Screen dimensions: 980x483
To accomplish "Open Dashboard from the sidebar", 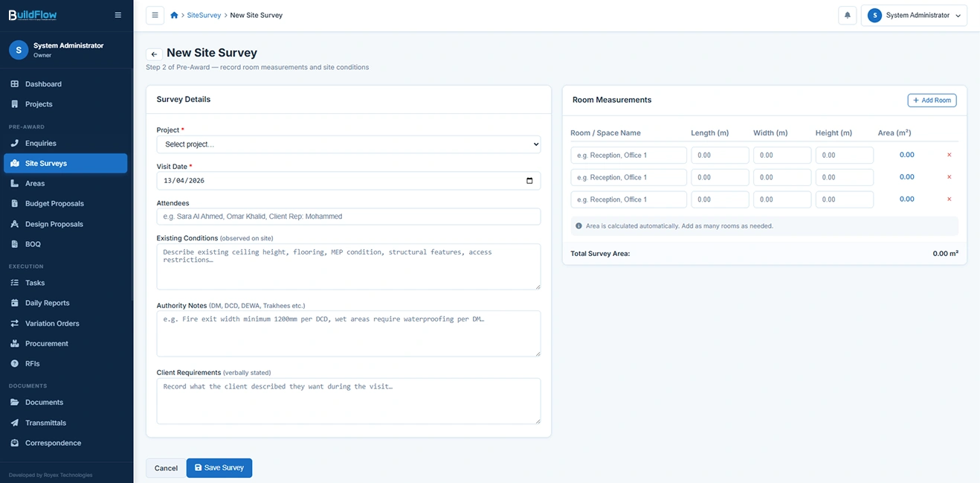I will tap(43, 84).
